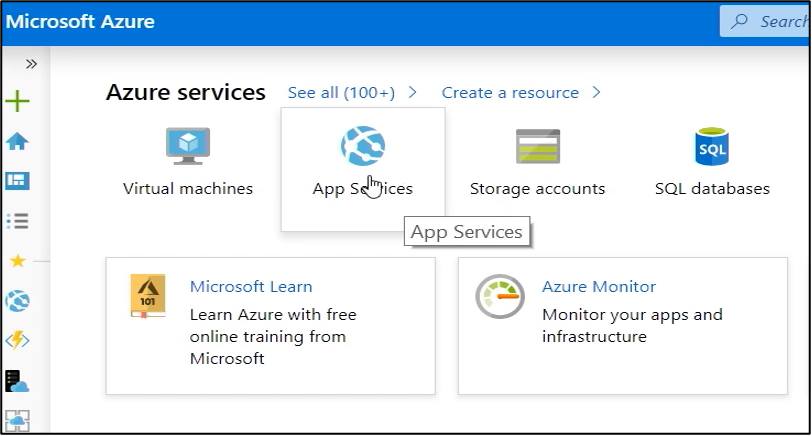This screenshot has height=436, width=812.
Task: Click the Favorites star icon in sidebar
Action: click(x=17, y=261)
